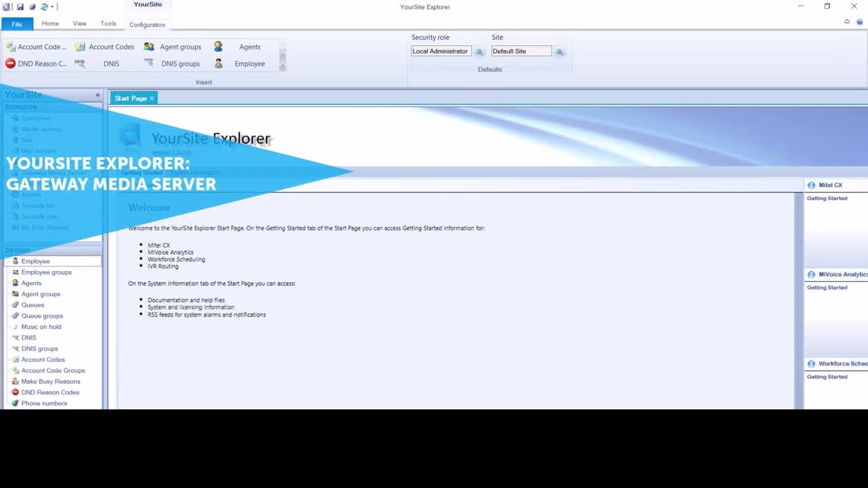Expand the Insert gallery more button
Image resolution: width=868 pixels, height=488 pixels.
click(x=283, y=66)
